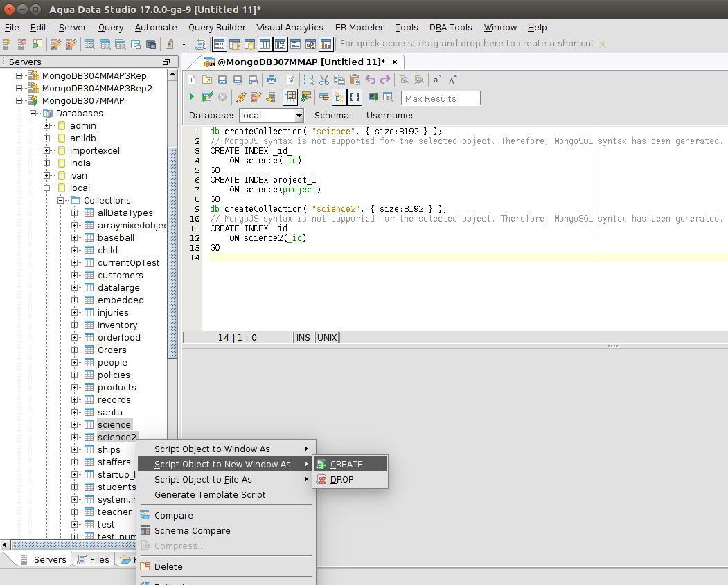Viewport: 728px width, 585px height.
Task: Expand the baseball collection node
Action: (75, 237)
